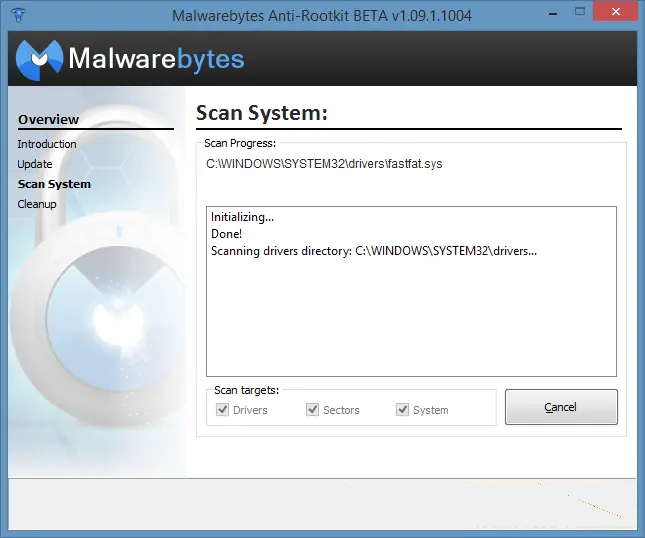Toggle the Sectors scan target checkbox
The image size is (645, 538).
tap(312, 410)
